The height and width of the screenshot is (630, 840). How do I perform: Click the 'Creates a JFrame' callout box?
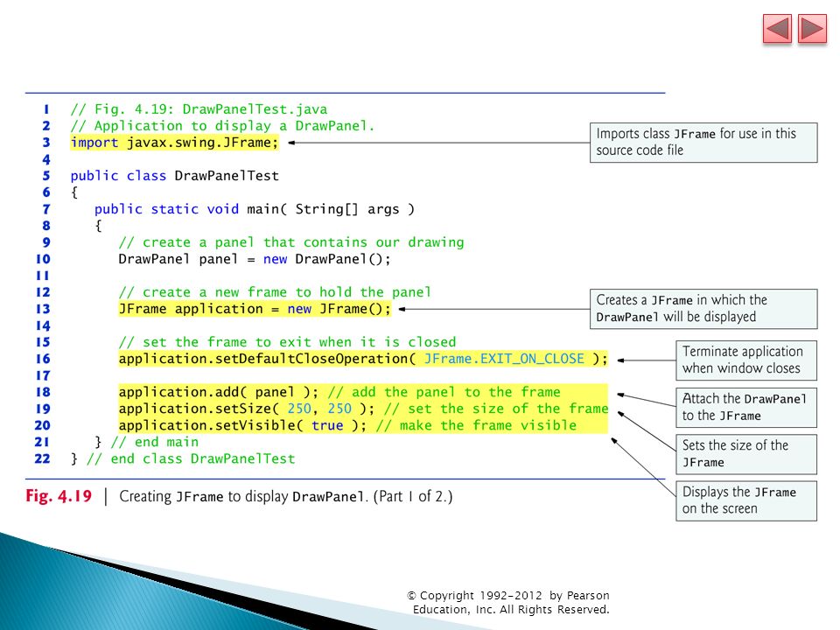coord(703,309)
